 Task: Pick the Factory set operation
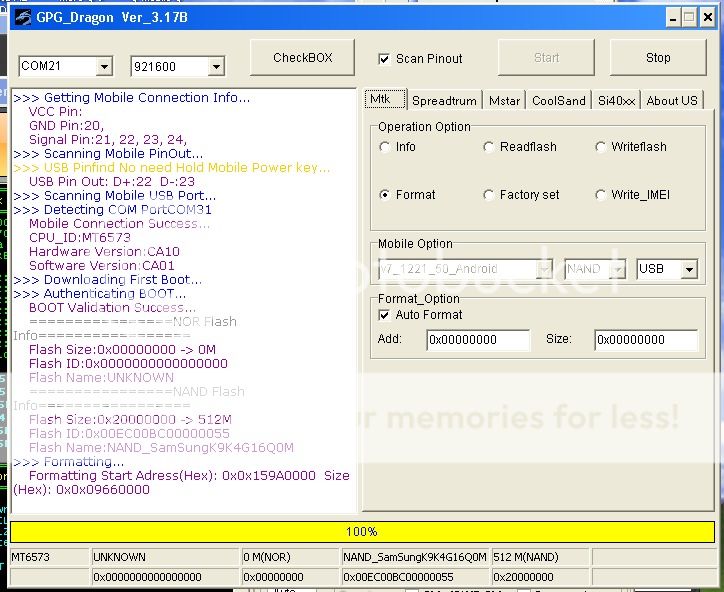pyautogui.click(x=489, y=195)
